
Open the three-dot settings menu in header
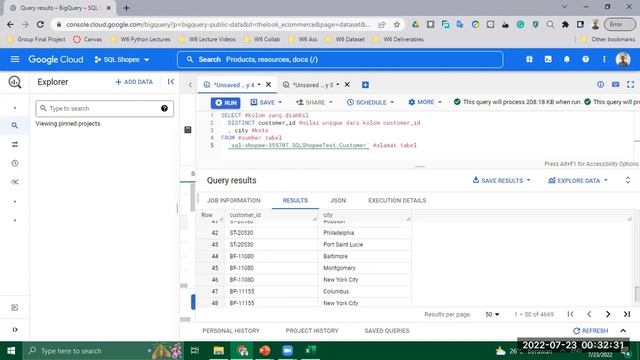(604, 60)
